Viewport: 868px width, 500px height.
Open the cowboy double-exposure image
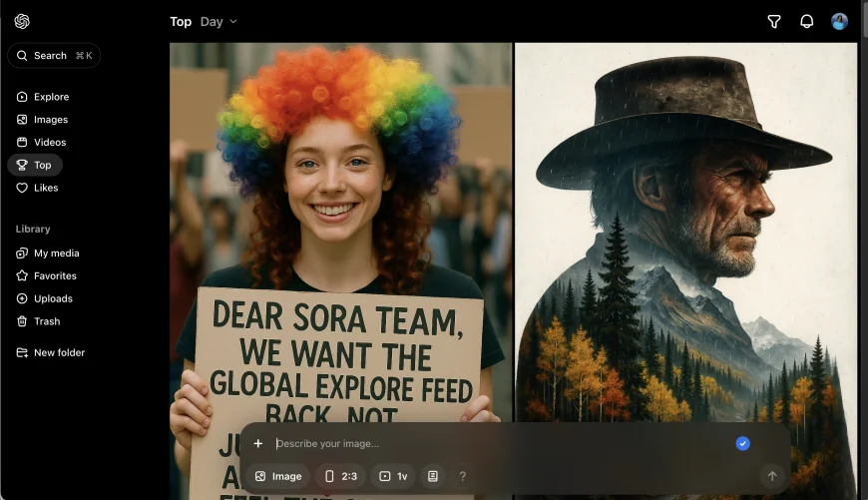click(x=685, y=233)
